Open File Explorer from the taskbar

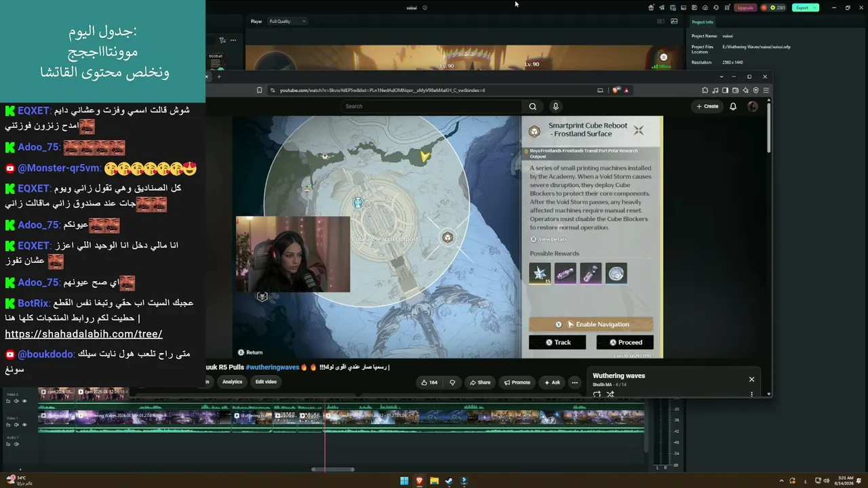click(434, 481)
